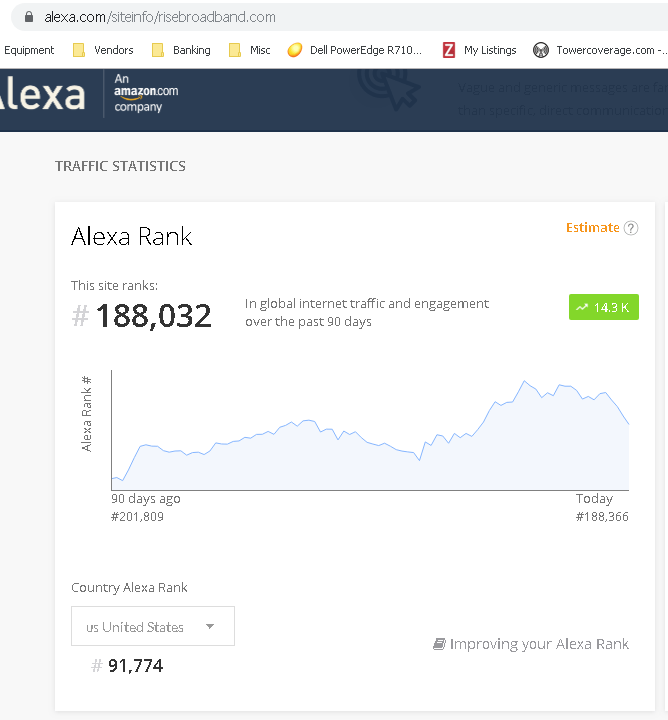
Task: Click the #201,809 rank from 90 days ago
Action: coord(137,517)
